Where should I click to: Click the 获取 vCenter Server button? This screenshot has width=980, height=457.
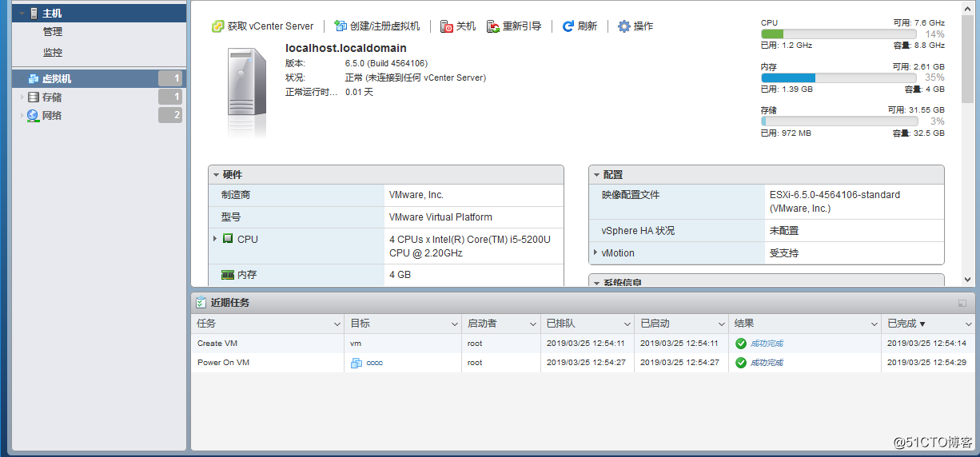(x=262, y=26)
